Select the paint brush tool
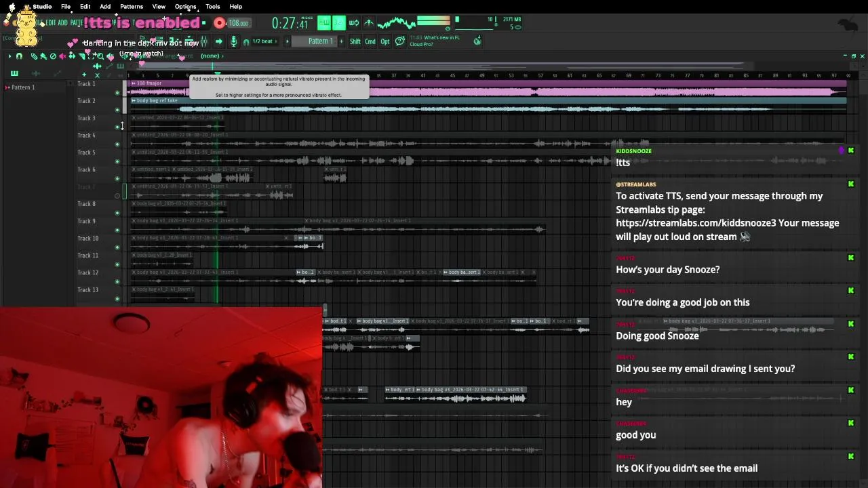This screenshot has width=868, height=488. click(43, 56)
